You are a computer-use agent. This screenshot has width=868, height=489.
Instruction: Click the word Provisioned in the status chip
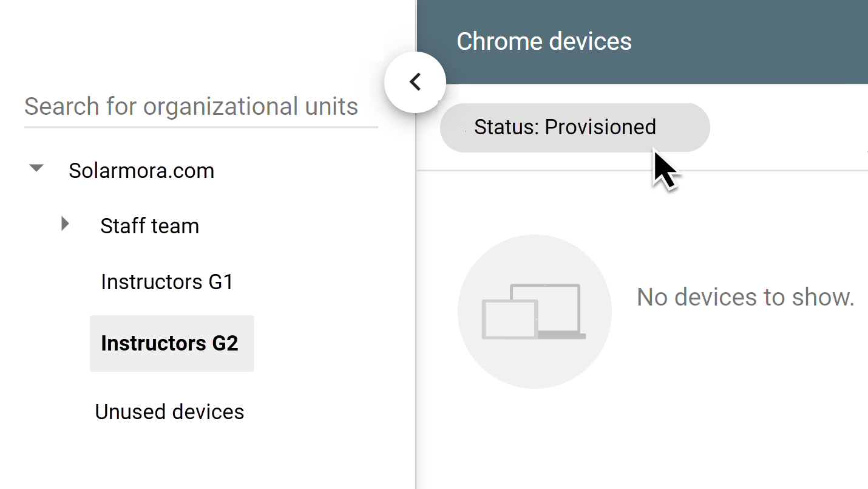pos(600,127)
